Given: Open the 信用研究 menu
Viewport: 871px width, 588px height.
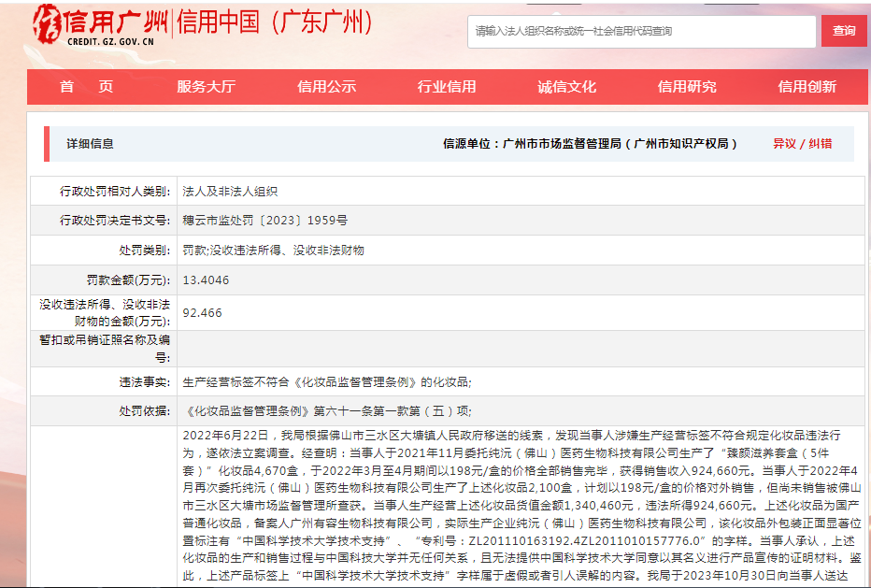Looking at the screenshot, I should (x=689, y=86).
